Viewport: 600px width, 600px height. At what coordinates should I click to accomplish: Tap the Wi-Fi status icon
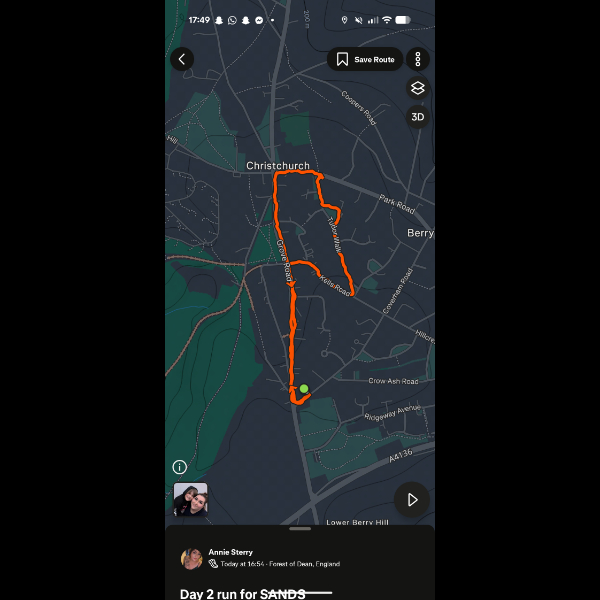(387, 20)
